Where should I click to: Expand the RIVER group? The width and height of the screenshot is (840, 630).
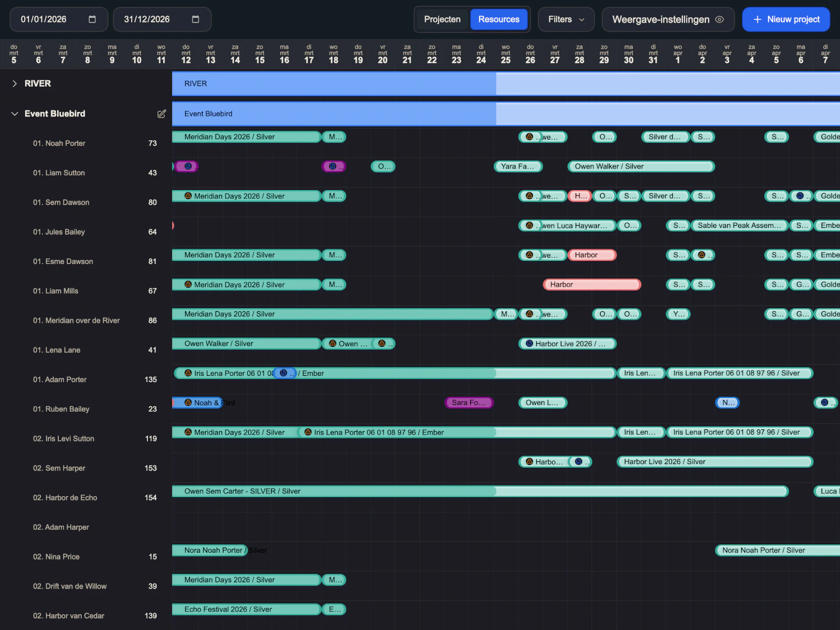point(15,83)
